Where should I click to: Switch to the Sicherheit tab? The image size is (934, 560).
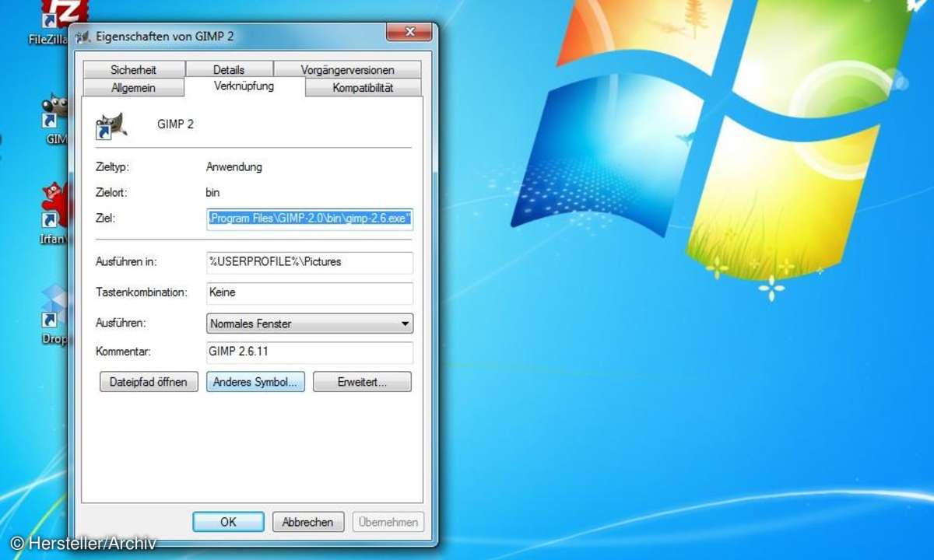133,69
